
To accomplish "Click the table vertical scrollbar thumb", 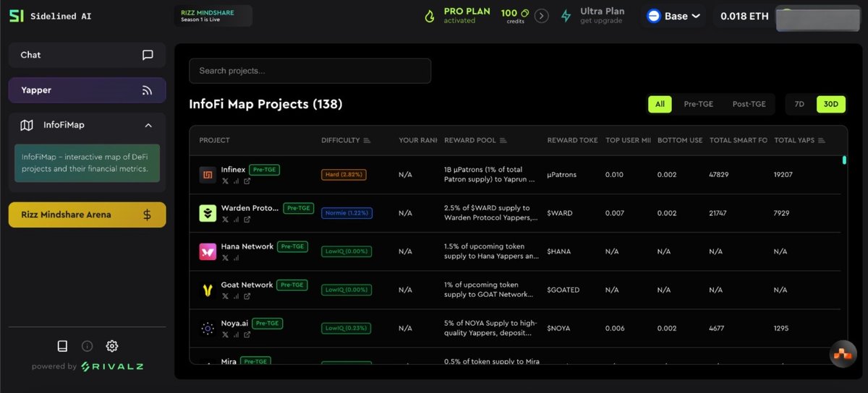I will [x=844, y=160].
